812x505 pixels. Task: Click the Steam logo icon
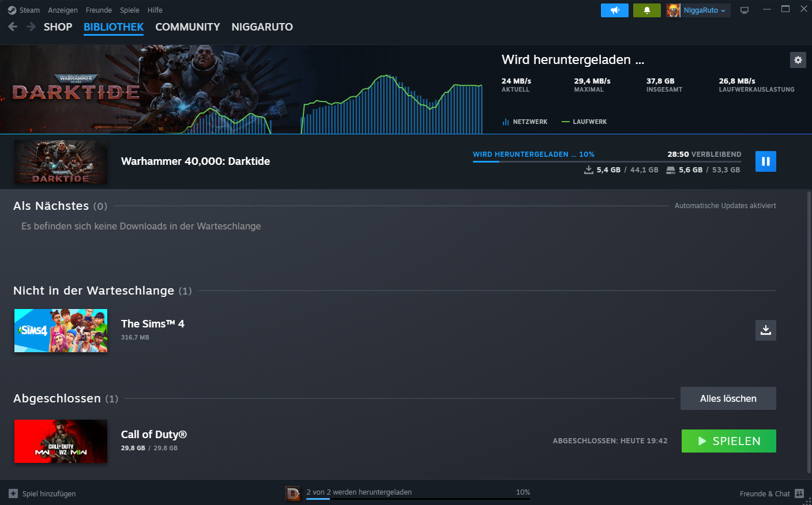point(12,10)
